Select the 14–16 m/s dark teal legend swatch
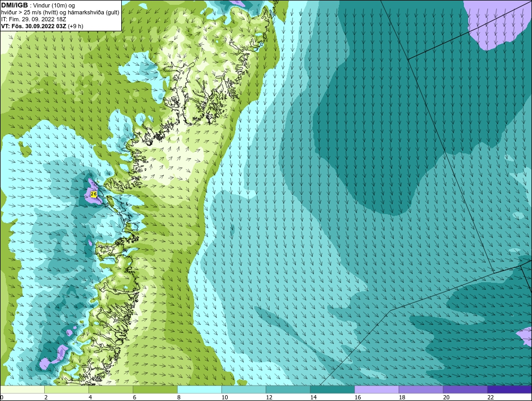The height and width of the screenshot is (401, 532). tap(332, 389)
